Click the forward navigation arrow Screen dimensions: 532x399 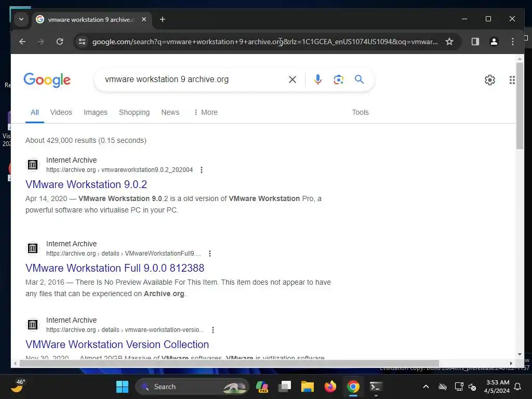(41, 42)
